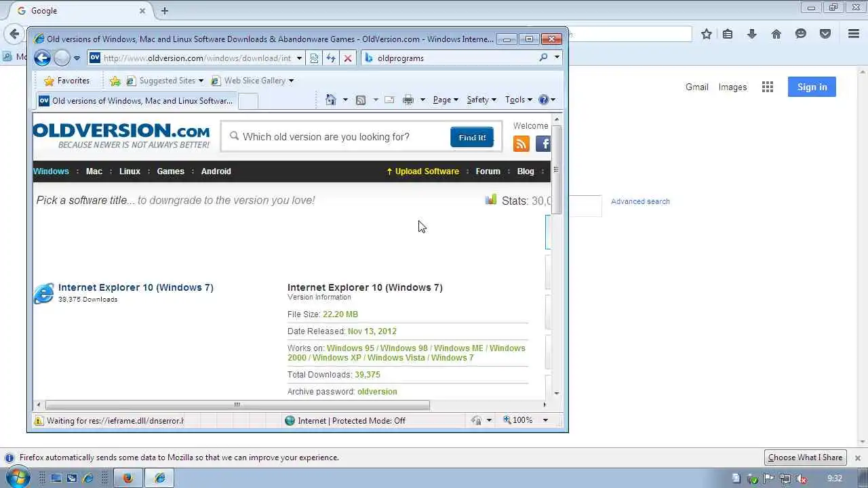
Task: Open search provider dropdown arrow
Action: tap(557, 58)
